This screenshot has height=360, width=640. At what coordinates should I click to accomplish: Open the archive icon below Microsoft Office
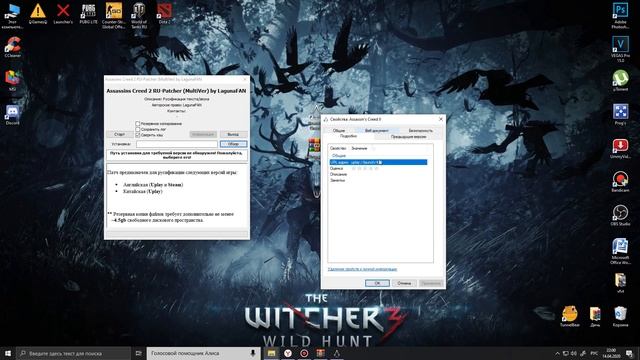click(620, 283)
